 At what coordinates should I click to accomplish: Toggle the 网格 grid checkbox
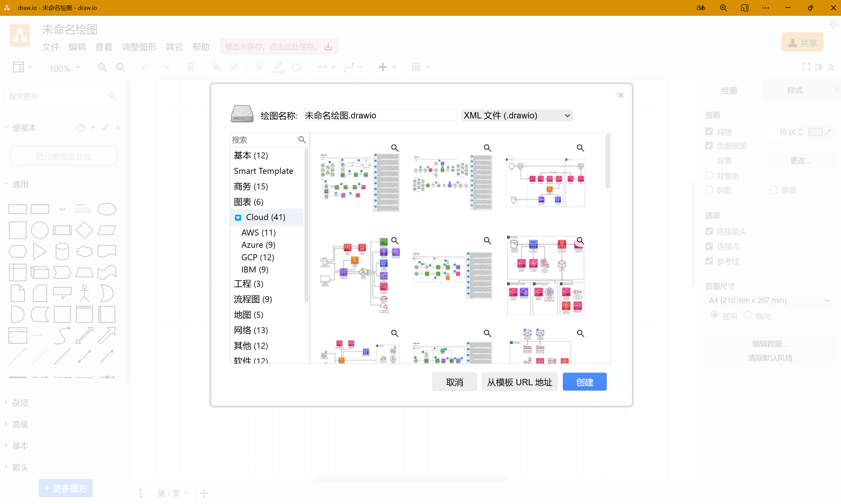pyautogui.click(x=709, y=131)
